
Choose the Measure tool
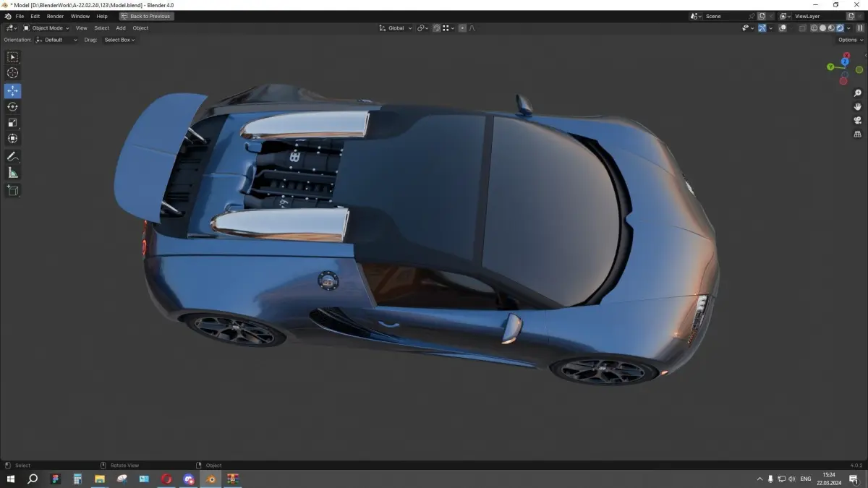point(13,172)
